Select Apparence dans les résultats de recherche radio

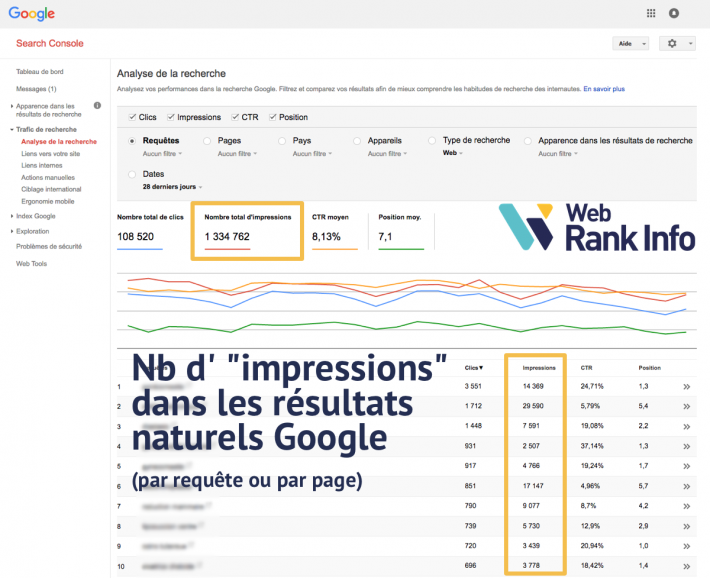point(528,141)
